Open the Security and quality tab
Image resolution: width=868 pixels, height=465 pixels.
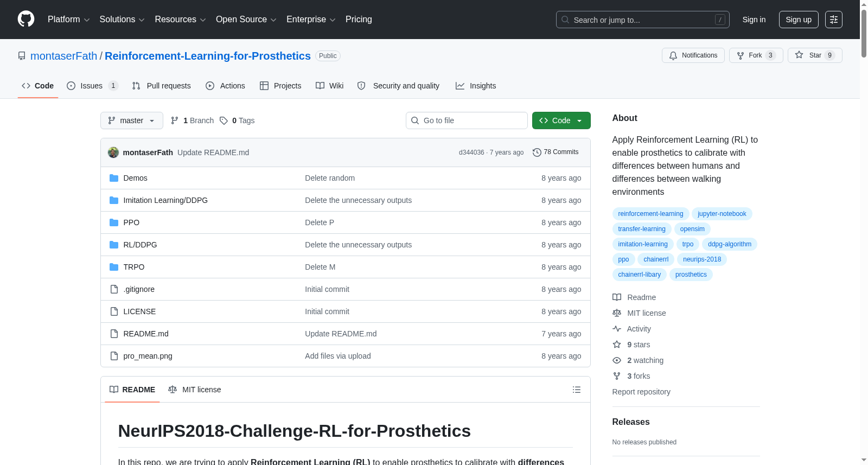(x=399, y=86)
